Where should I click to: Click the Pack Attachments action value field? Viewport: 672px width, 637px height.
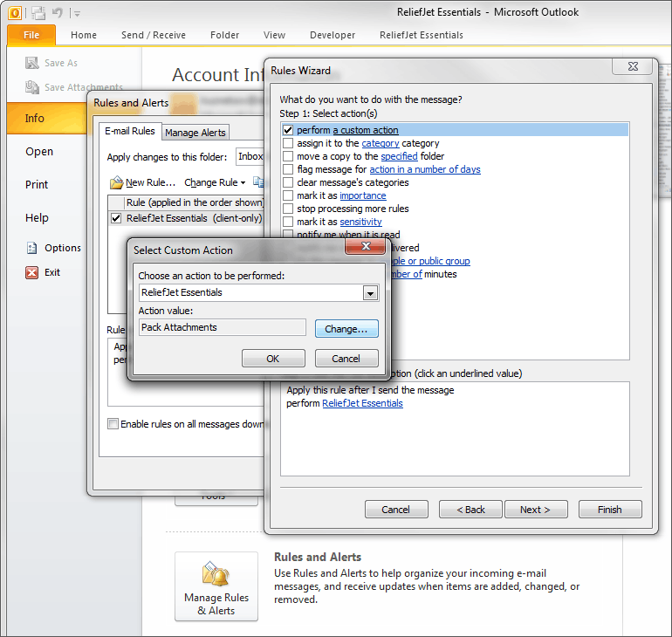tap(222, 328)
